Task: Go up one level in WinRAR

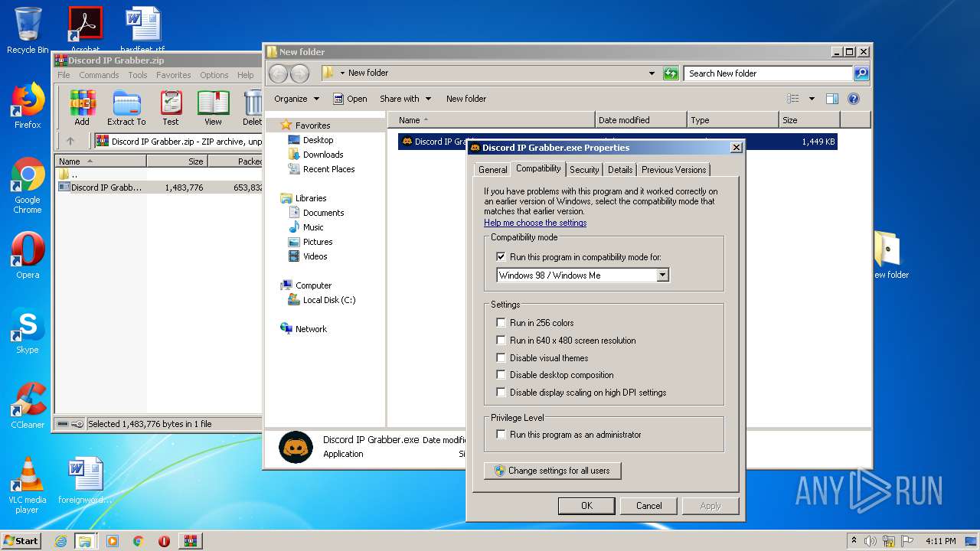Action: (70, 141)
